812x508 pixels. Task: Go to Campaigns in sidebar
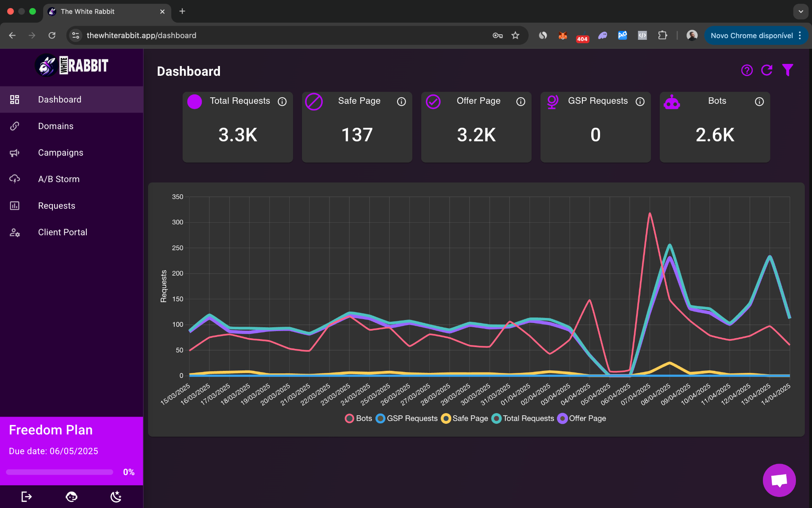pyautogui.click(x=60, y=153)
